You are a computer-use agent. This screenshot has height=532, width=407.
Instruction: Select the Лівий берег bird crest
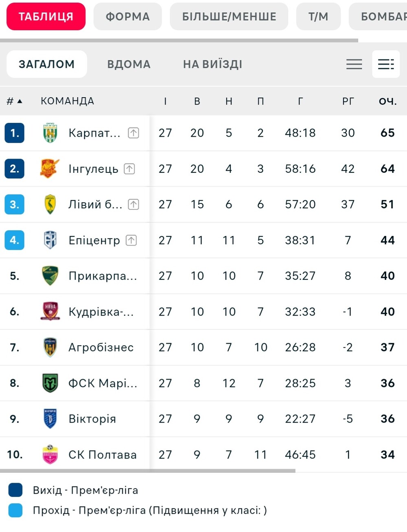[50, 204]
